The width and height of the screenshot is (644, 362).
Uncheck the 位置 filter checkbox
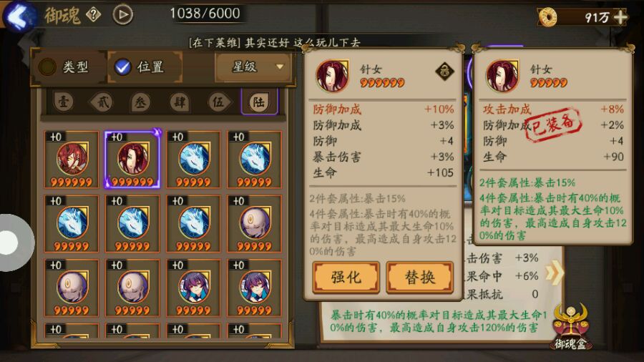122,67
